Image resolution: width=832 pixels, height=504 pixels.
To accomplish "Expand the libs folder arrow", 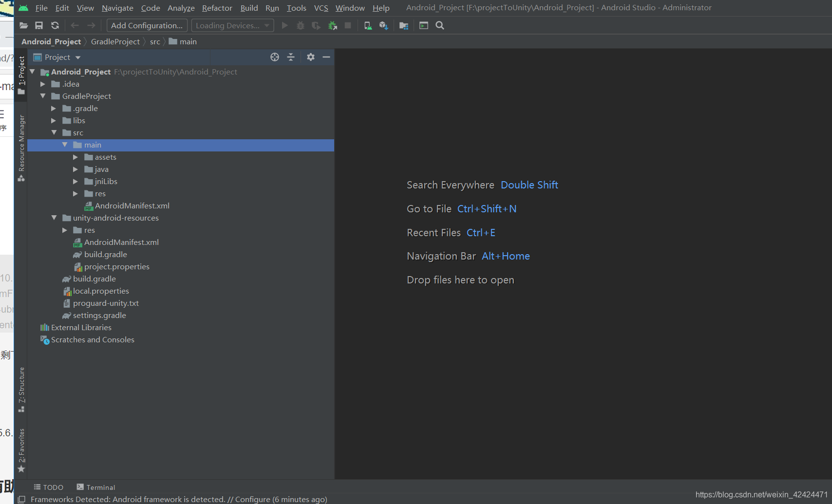I will click(x=54, y=120).
